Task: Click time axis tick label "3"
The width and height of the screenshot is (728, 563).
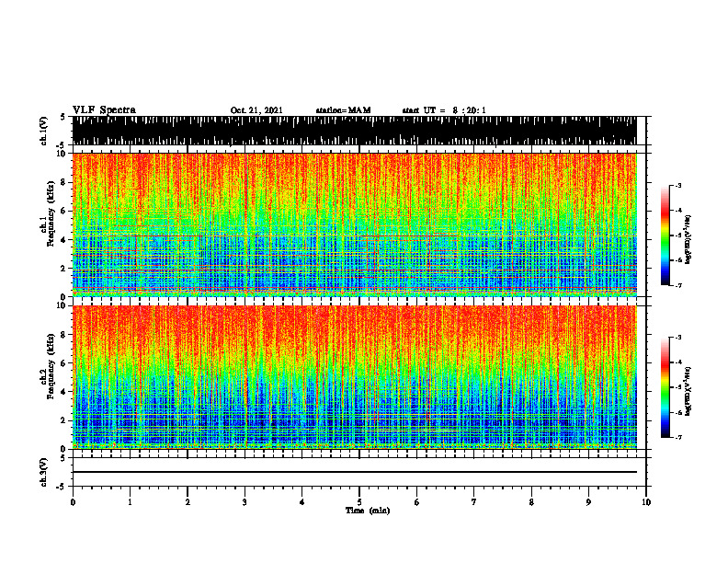Action: pos(245,502)
